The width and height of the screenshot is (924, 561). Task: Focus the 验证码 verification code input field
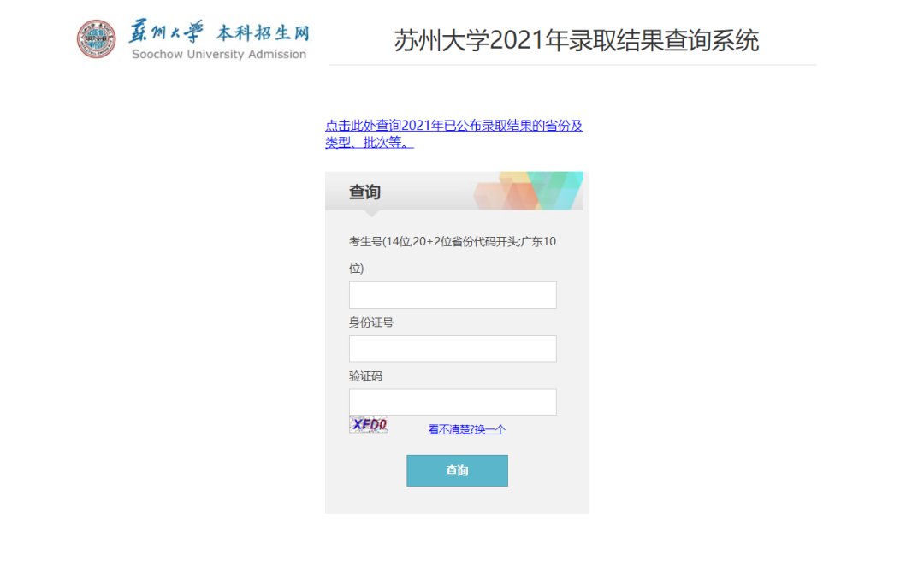point(453,402)
